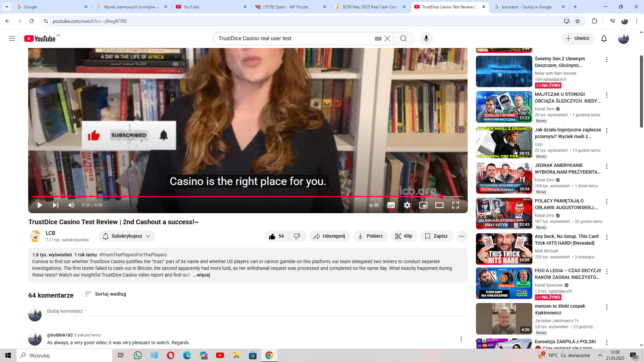Open a new browser tab
Viewport: 644px width, 362px height.
[x=575, y=7]
